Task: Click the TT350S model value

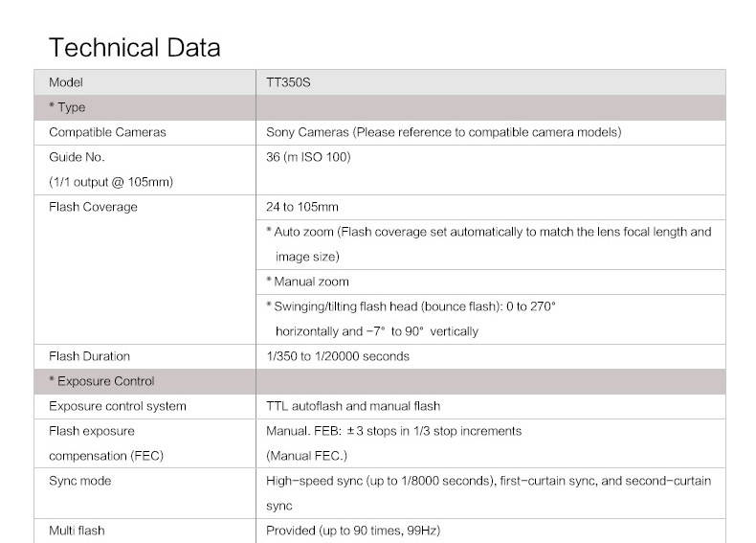Action: coord(288,82)
